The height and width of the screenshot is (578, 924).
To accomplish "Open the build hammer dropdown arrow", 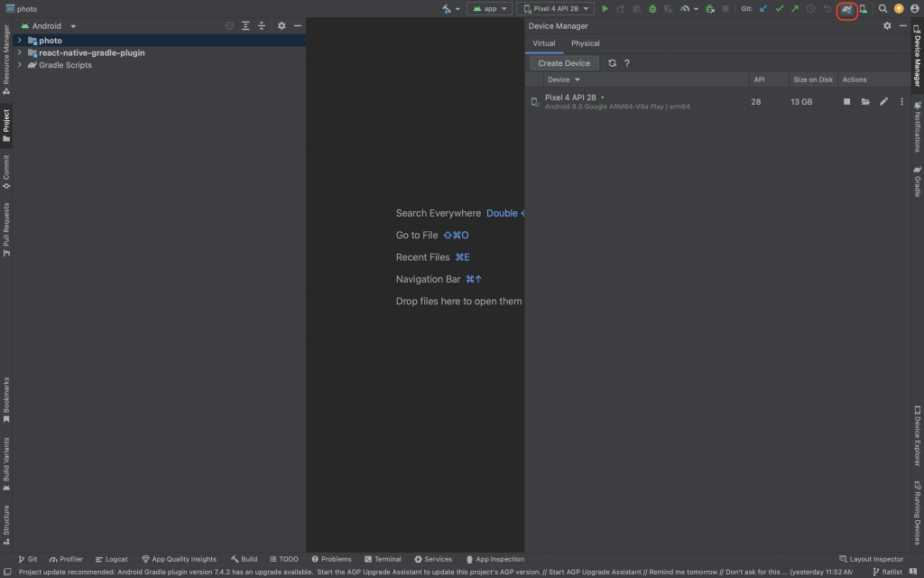I will pyautogui.click(x=457, y=9).
